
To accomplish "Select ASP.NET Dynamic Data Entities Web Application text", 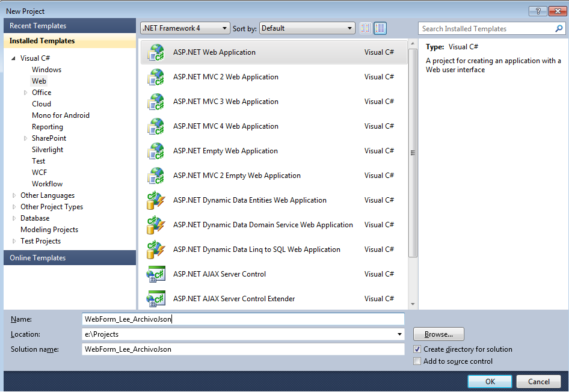I will click(250, 200).
